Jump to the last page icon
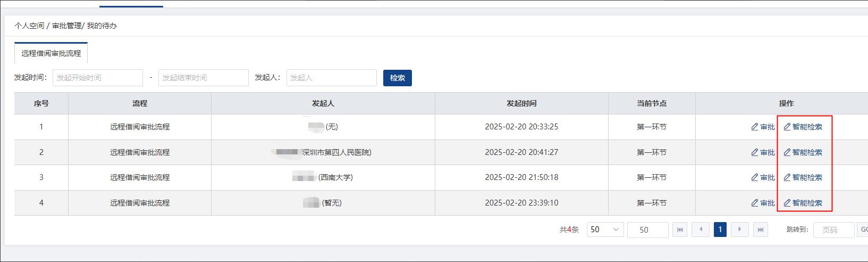The height and width of the screenshot is (262, 868). 761,230
